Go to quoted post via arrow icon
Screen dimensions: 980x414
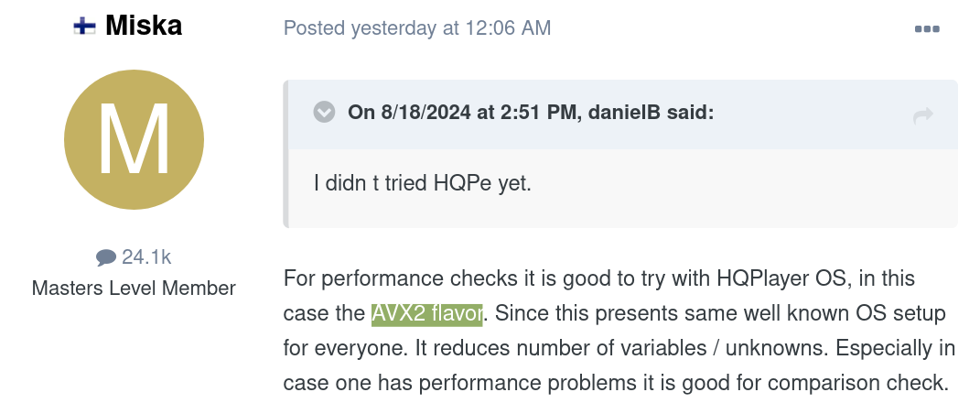click(922, 114)
